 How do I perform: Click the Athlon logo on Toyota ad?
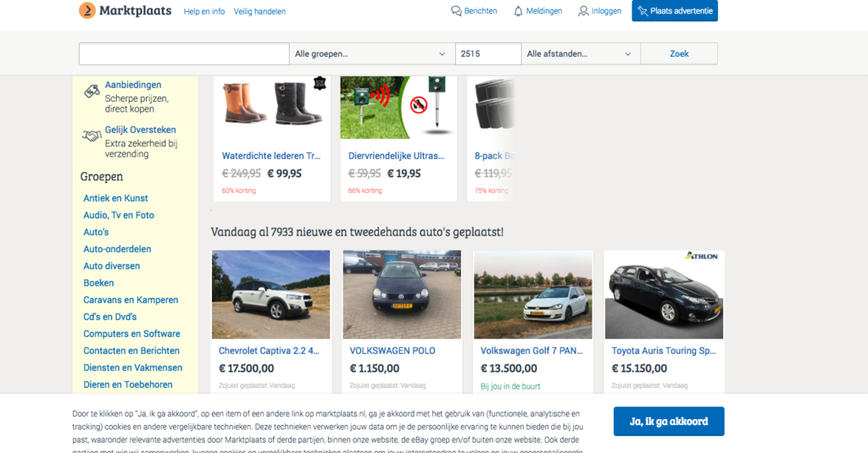click(701, 256)
